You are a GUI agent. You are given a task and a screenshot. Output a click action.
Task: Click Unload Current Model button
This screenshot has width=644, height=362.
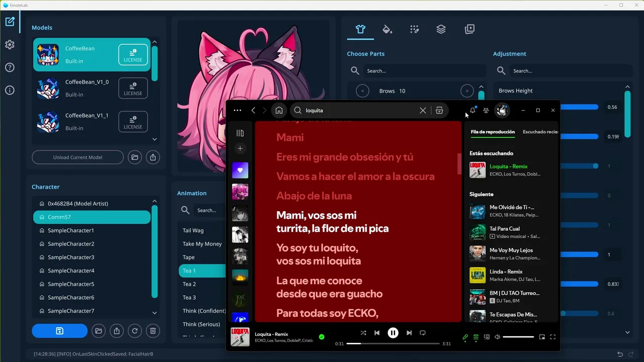pos(77,157)
